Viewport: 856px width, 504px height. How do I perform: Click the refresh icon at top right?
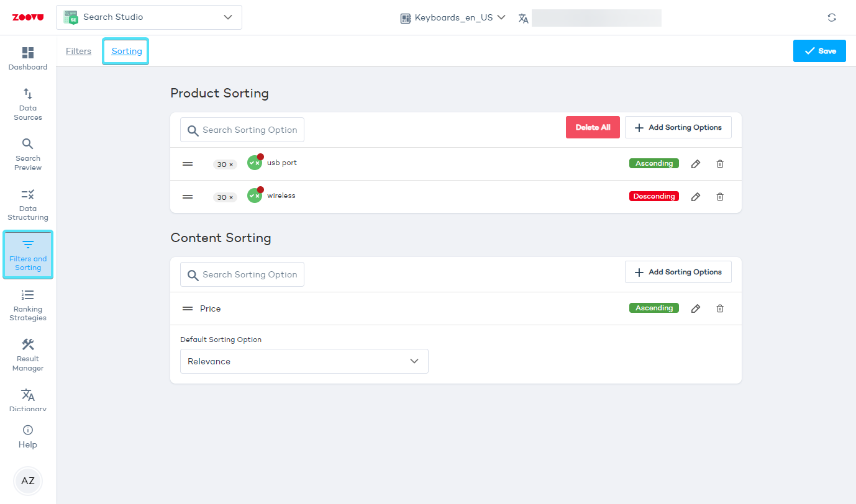[x=832, y=17]
